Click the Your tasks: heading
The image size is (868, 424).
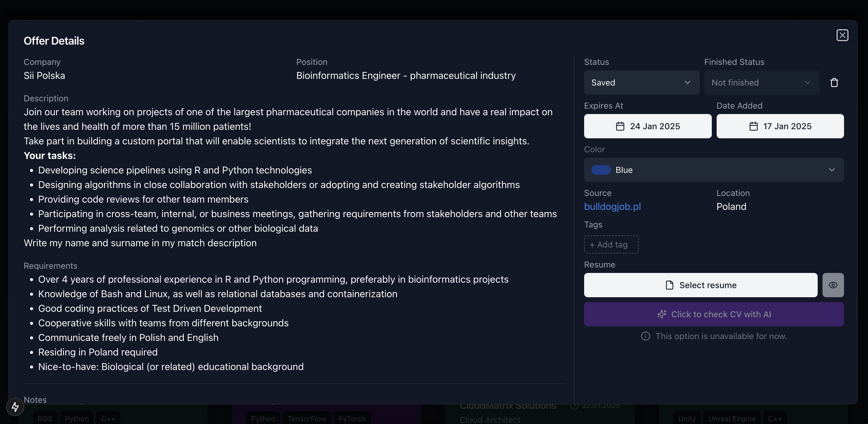pos(49,155)
